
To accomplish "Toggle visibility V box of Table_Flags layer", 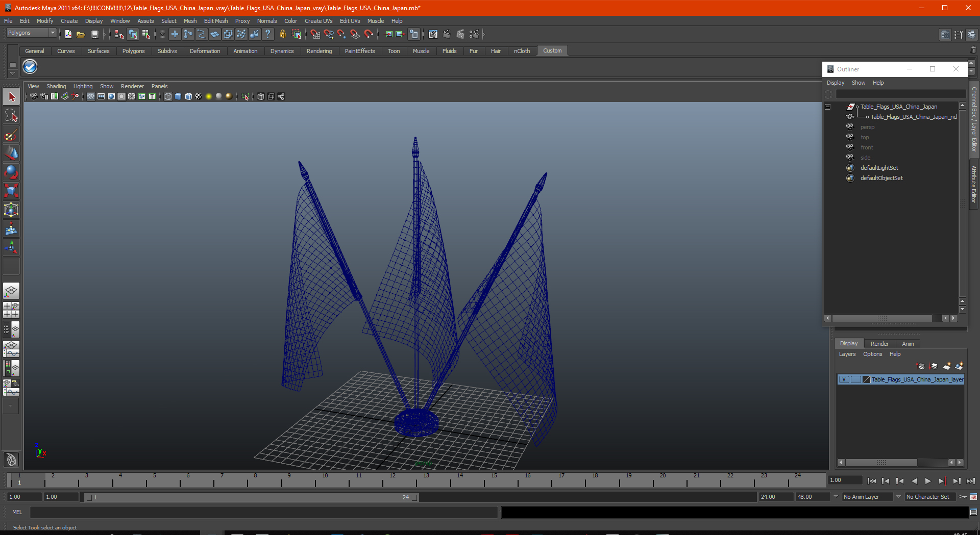I will (844, 379).
